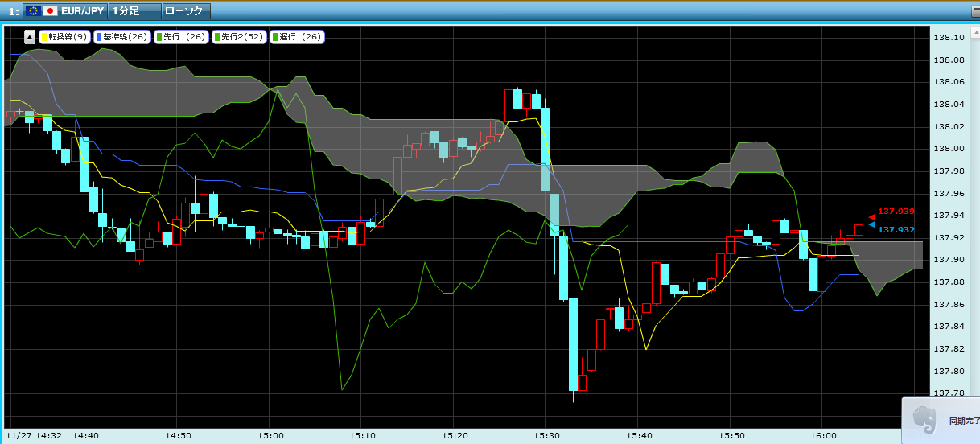
Task: Open the EUR/JPY currency pair selector
Action: (64, 11)
